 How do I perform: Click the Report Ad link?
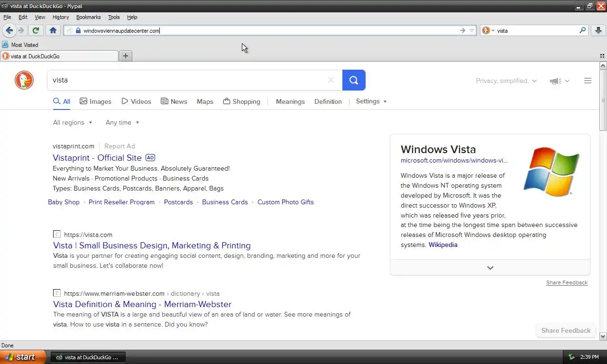(x=120, y=146)
